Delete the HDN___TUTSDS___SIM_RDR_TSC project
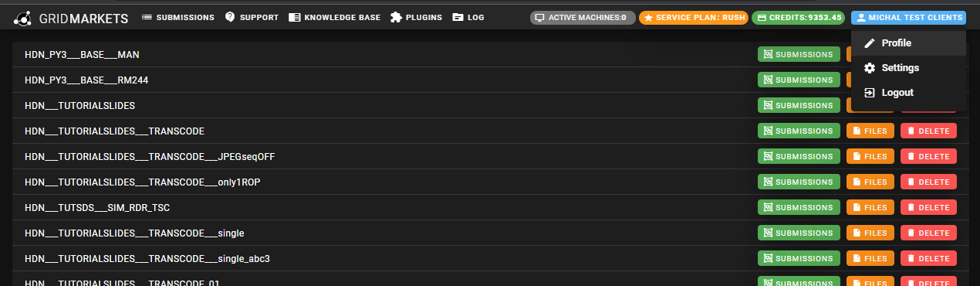980x286 pixels. [928, 207]
